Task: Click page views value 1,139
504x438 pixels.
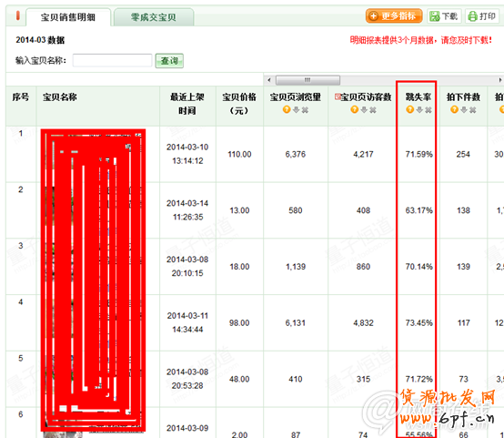Action: pos(296,267)
